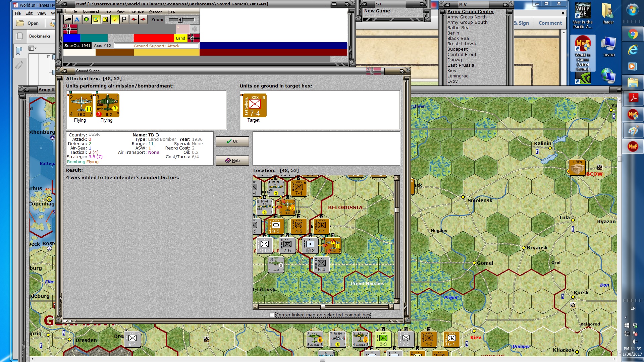
Task: Open the File menu in Mwif
Action: tap(74, 11)
